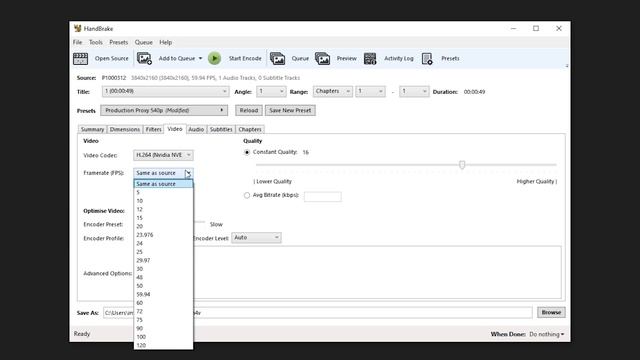Image resolution: width=640 pixels, height=360 pixels.
Task: Choose 25 fps in framerate list
Action: coord(163,252)
